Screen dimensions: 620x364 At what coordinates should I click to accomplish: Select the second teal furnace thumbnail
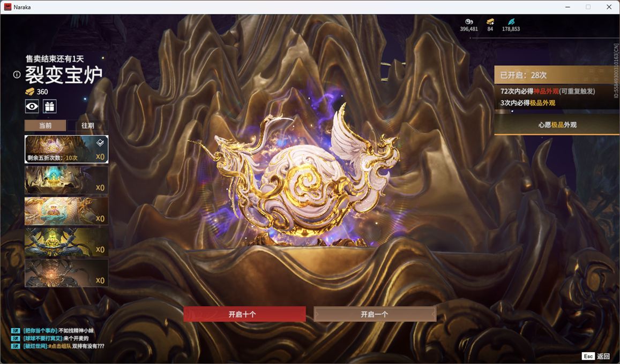click(x=66, y=180)
